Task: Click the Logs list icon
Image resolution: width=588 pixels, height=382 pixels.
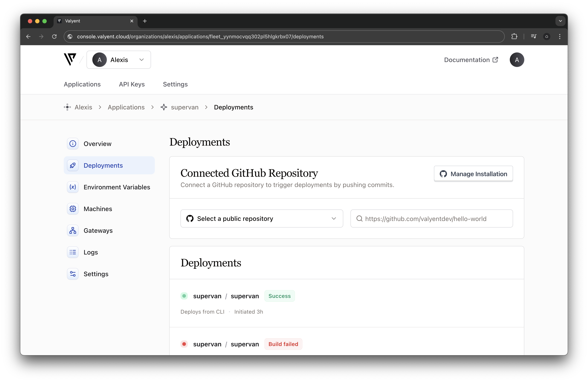Action: (73, 252)
